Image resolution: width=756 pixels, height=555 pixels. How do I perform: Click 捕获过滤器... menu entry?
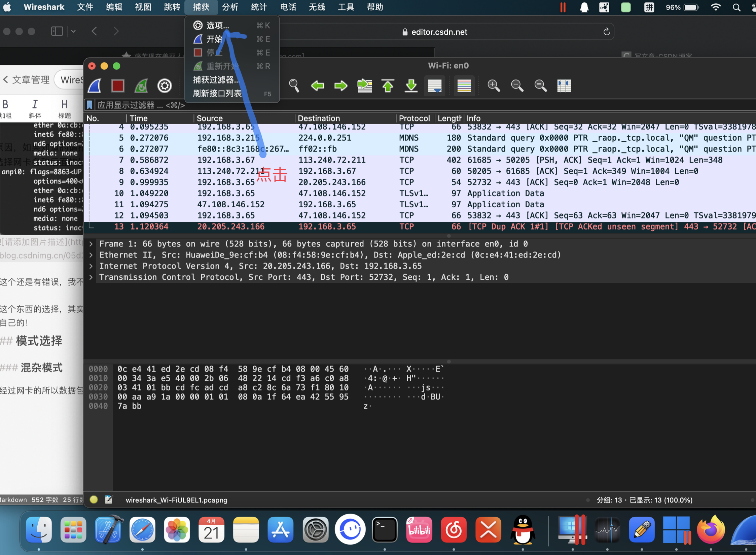pyautogui.click(x=216, y=80)
